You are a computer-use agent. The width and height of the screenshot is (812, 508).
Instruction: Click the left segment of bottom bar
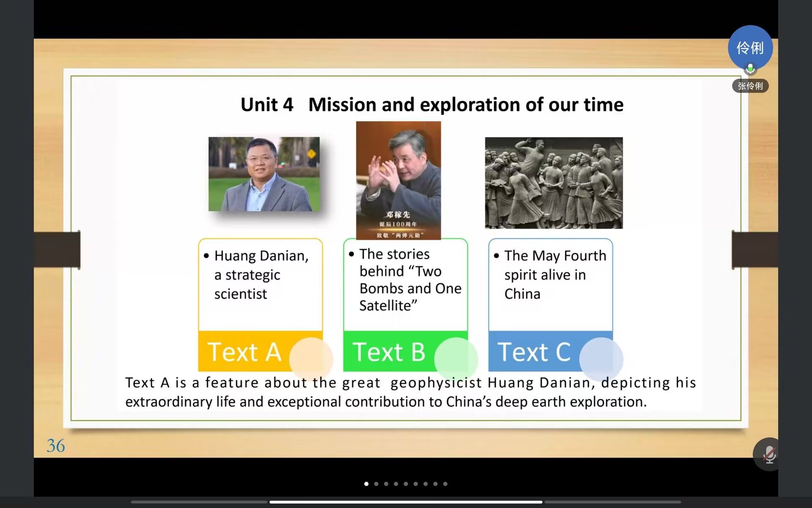click(199, 502)
